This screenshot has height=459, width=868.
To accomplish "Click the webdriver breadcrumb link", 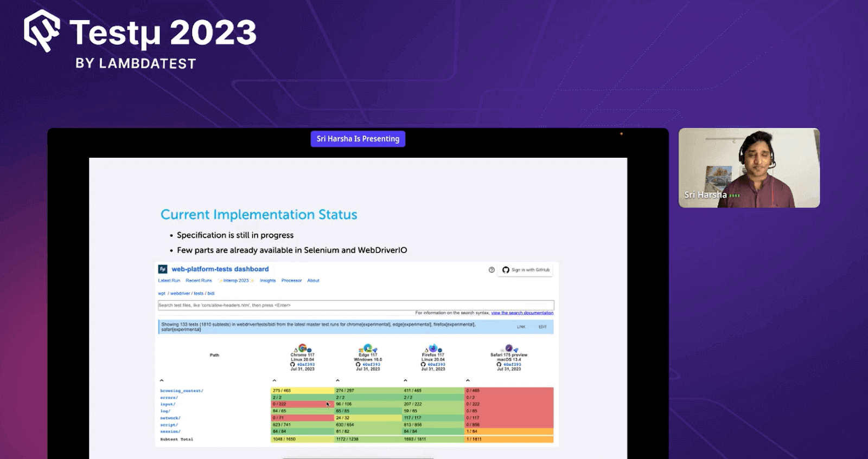I will pos(180,293).
